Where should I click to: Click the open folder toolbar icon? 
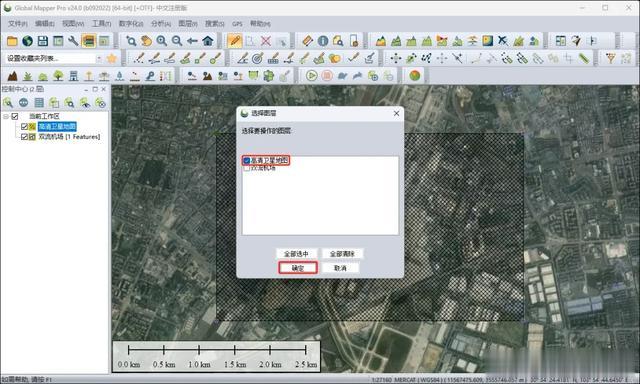(x=12, y=41)
